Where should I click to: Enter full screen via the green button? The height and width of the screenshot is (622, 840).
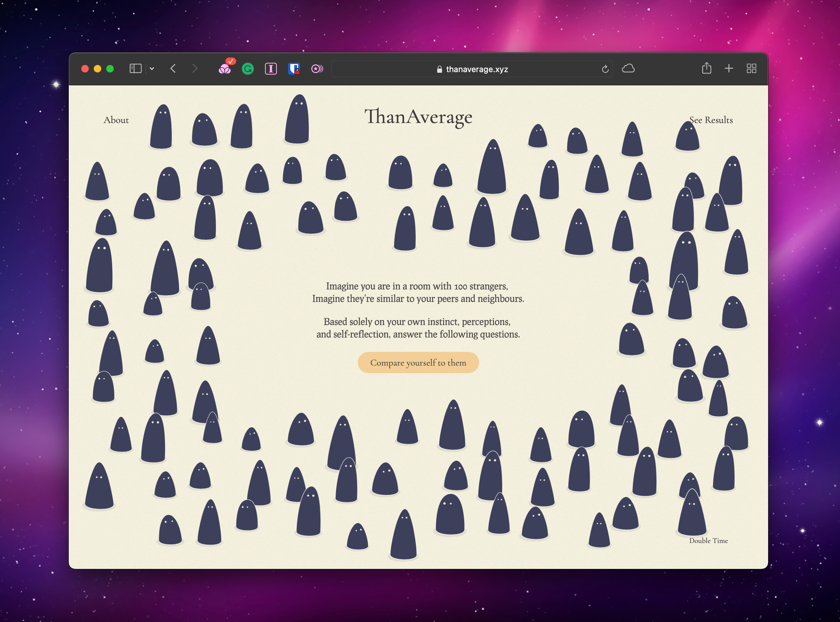click(x=110, y=68)
